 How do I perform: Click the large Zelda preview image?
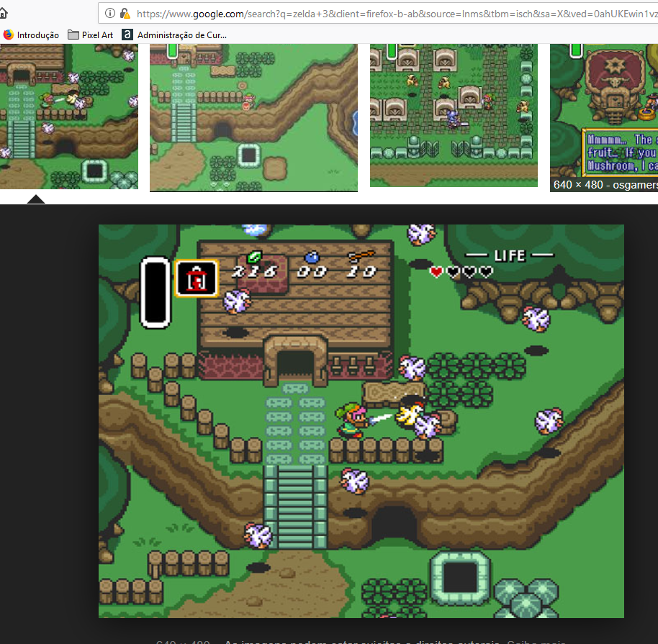361,421
